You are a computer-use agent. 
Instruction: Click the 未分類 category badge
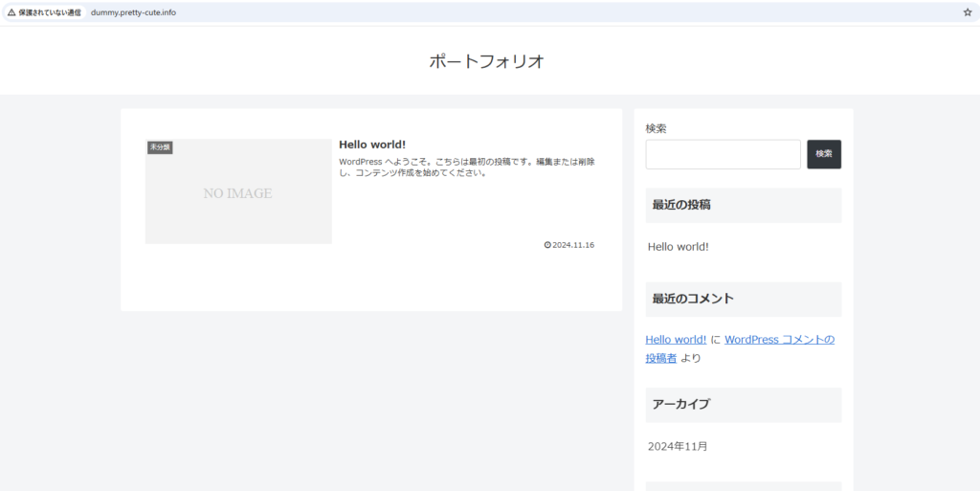pos(160,147)
